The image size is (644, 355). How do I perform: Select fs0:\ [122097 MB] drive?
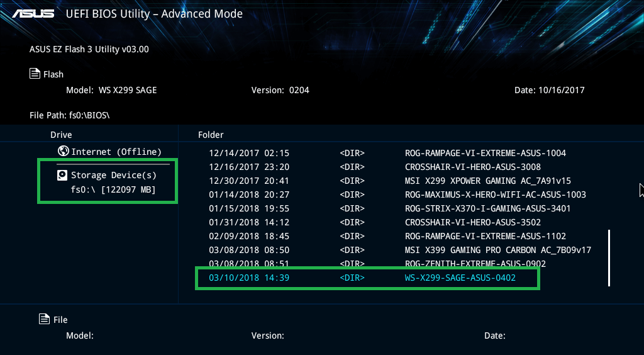tap(113, 190)
